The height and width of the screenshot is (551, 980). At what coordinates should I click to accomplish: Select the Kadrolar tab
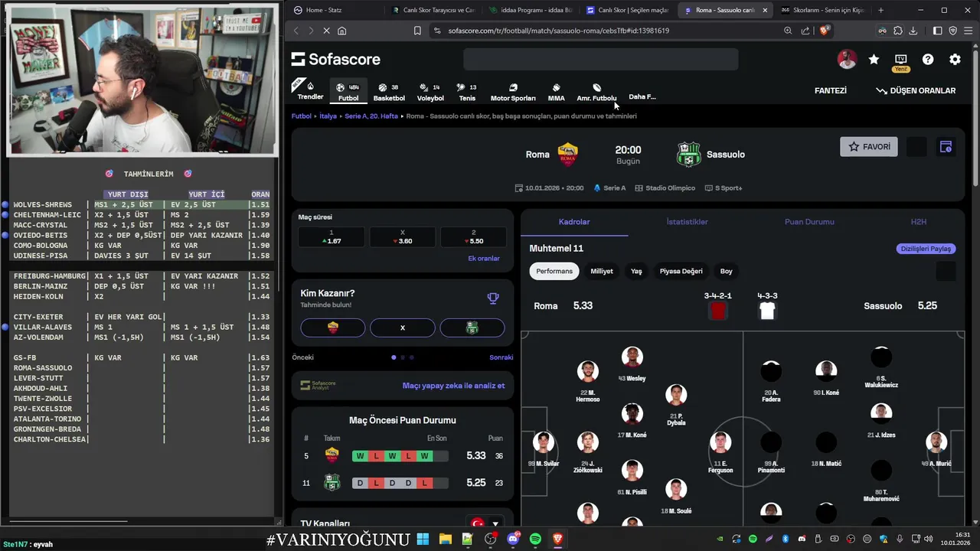click(574, 222)
